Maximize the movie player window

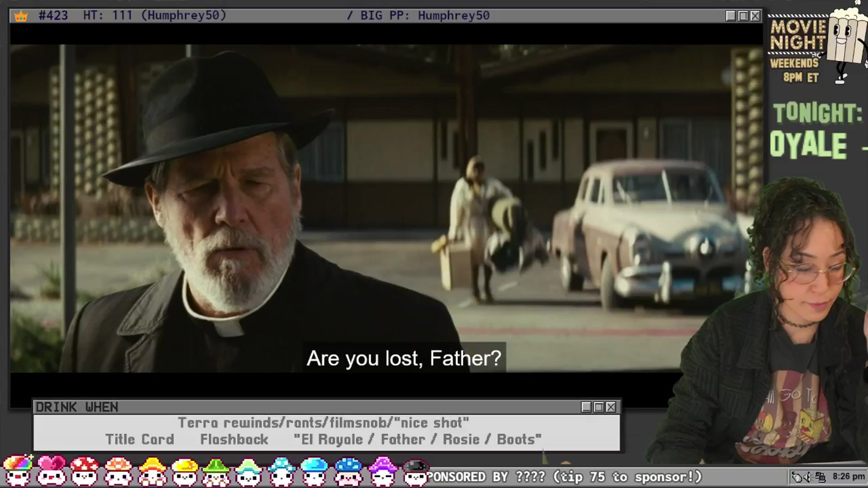click(x=743, y=16)
